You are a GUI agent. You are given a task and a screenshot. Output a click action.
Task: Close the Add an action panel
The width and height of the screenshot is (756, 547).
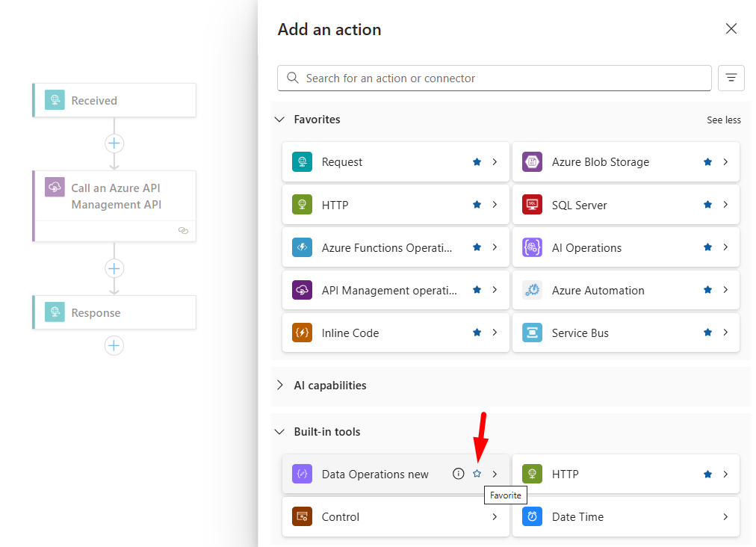pyautogui.click(x=731, y=29)
